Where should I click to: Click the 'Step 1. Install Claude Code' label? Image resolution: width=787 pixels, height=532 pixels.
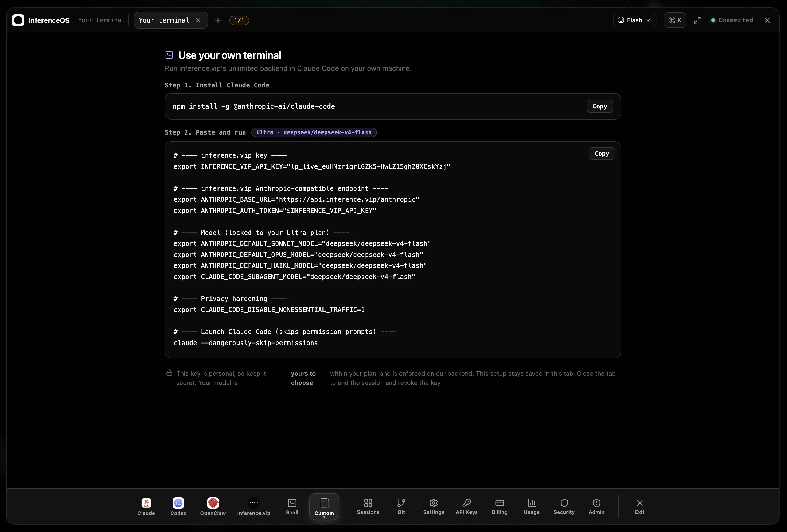point(217,85)
